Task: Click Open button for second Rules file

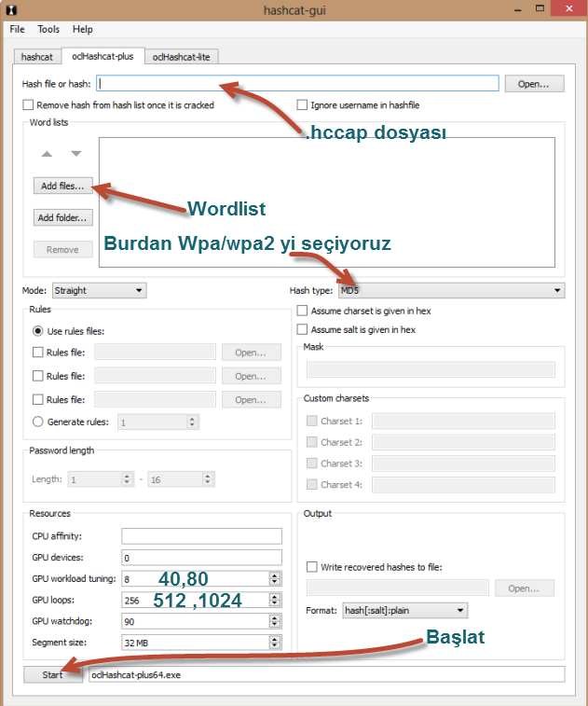Action: (251, 376)
